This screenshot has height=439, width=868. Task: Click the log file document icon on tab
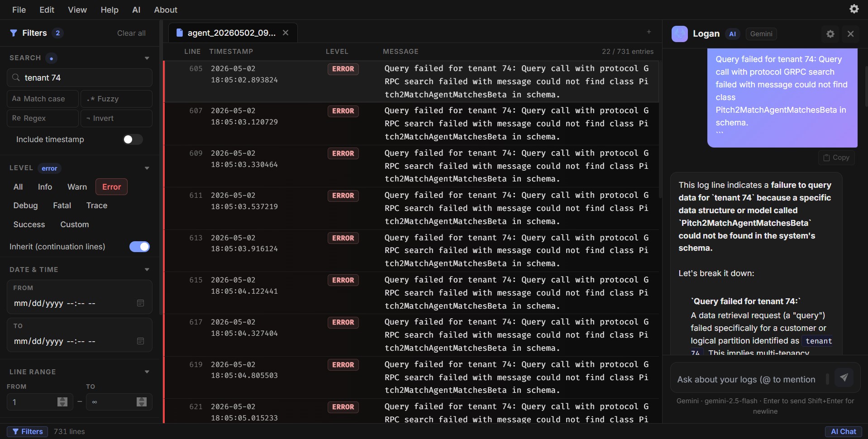180,33
